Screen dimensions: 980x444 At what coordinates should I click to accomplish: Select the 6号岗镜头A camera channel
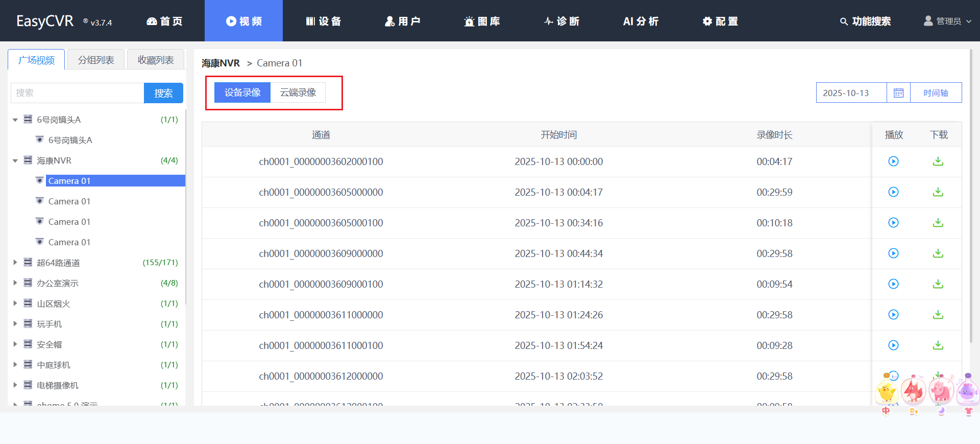[x=70, y=140]
